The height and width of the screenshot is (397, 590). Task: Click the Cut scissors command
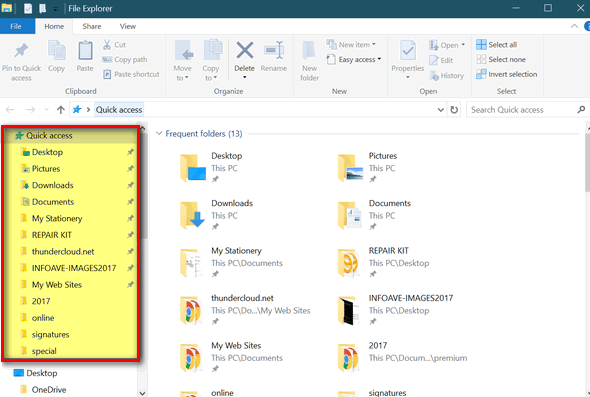pyautogui.click(x=114, y=45)
